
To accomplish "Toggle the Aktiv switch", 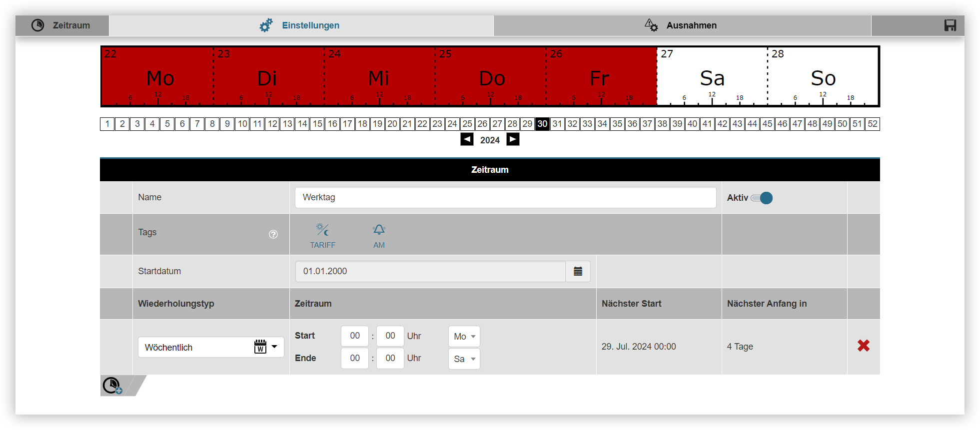I will point(762,198).
